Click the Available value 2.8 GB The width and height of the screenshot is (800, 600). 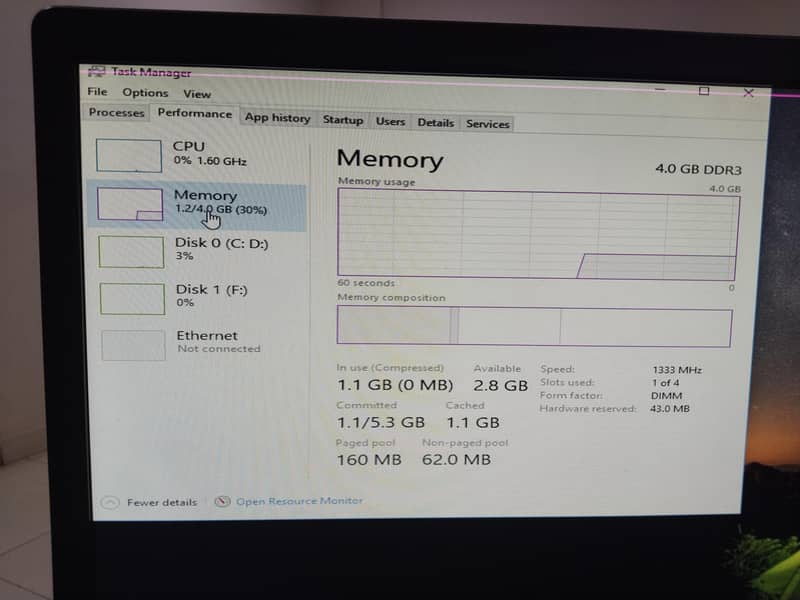tap(500, 385)
